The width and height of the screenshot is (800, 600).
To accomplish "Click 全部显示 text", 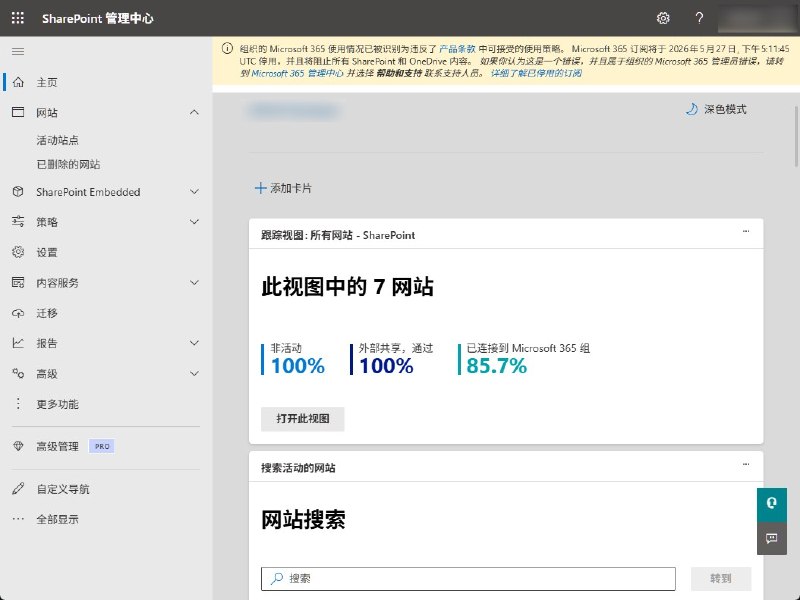I will point(57,519).
